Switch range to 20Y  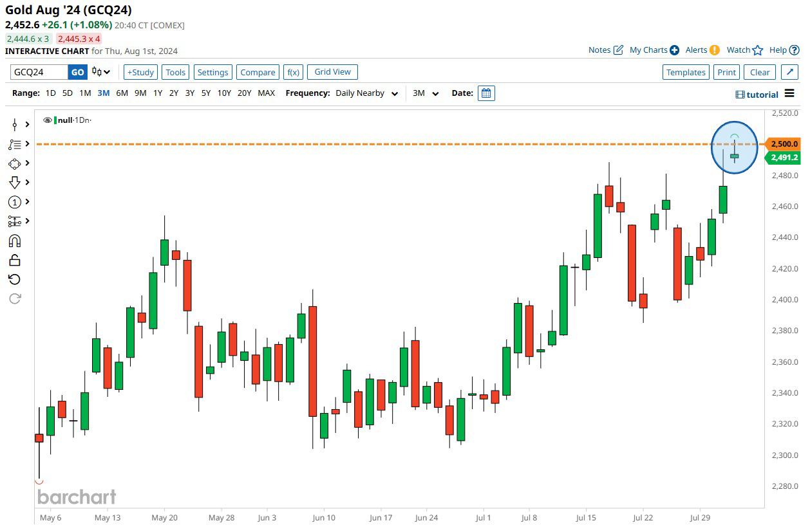click(245, 93)
